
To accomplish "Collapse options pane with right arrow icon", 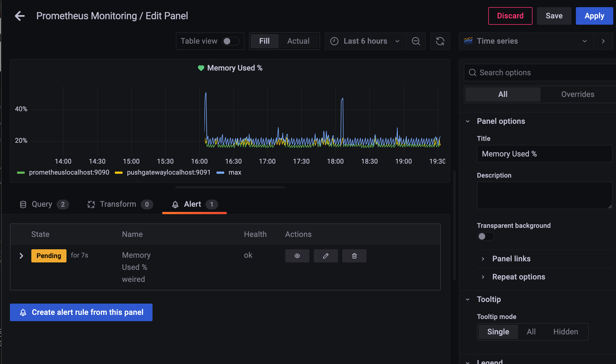I will (x=603, y=41).
